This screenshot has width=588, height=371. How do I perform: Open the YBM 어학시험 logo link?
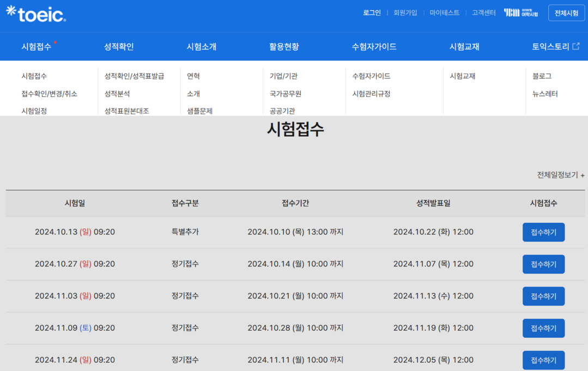pos(520,13)
